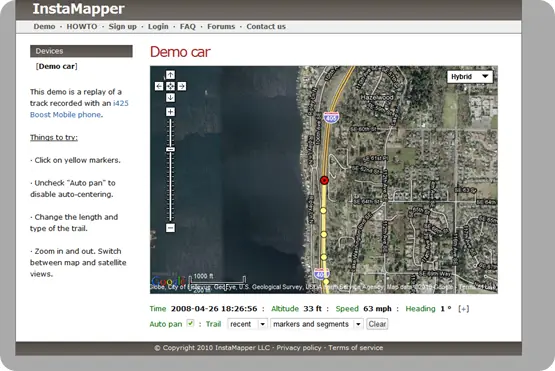Viewport: 555px width, 371px height.
Task: Open the Terms of service link
Action: coord(355,348)
